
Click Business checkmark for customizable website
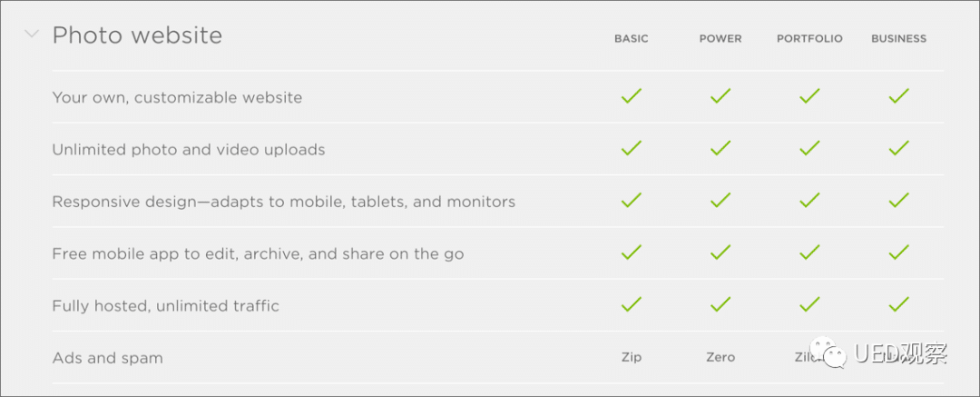coord(898,95)
